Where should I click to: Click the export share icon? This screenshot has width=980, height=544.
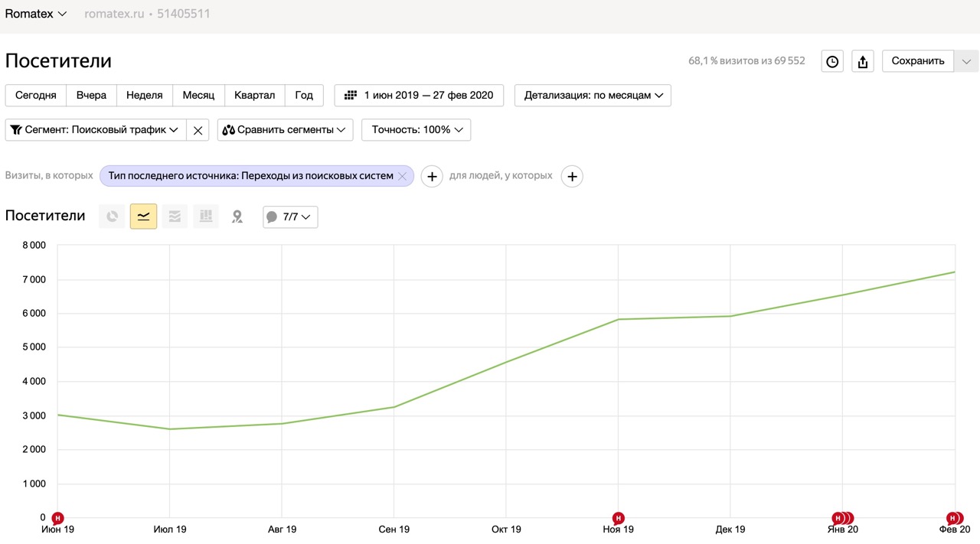pyautogui.click(x=863, y=61)
